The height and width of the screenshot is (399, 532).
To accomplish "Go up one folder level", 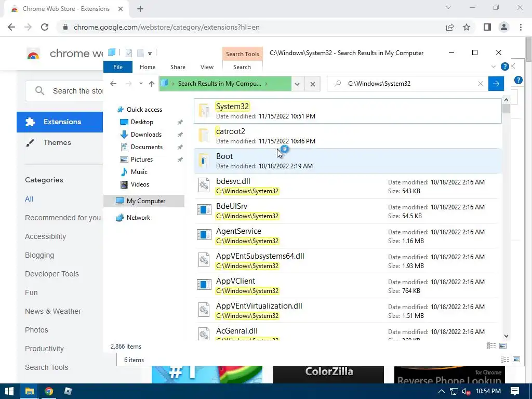I will click(x=151, y=84).
